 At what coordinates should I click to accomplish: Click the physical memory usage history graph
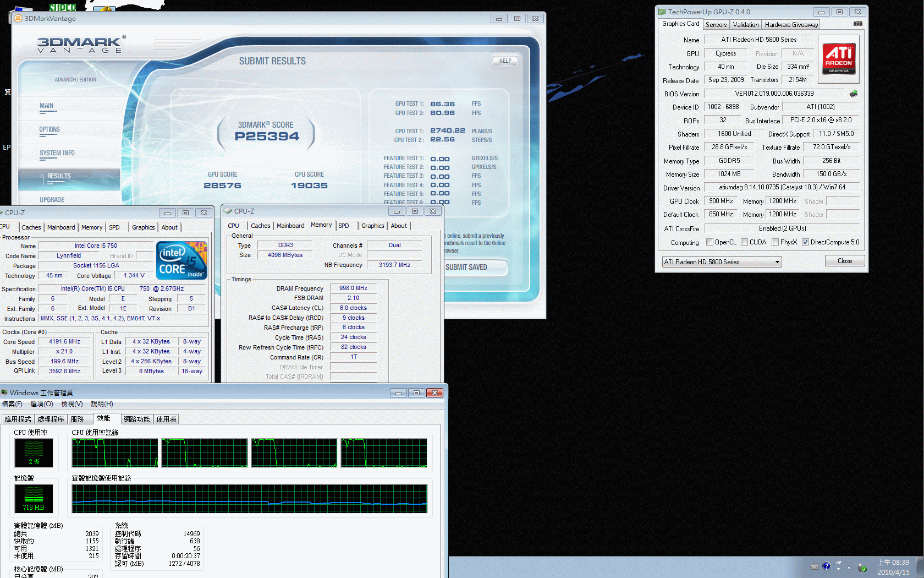click(250, 499)
